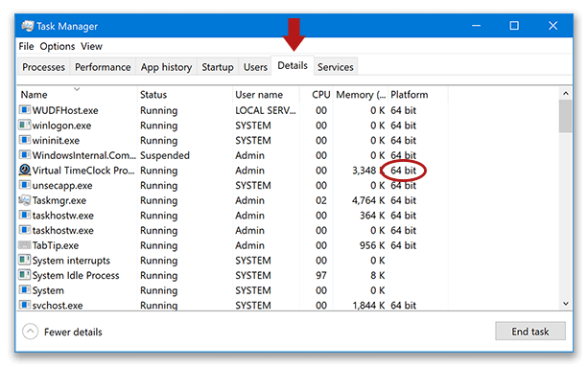The height and width of the screenshot is (367, 588).
Task: Sort by the User name column header
Action: 266,94
